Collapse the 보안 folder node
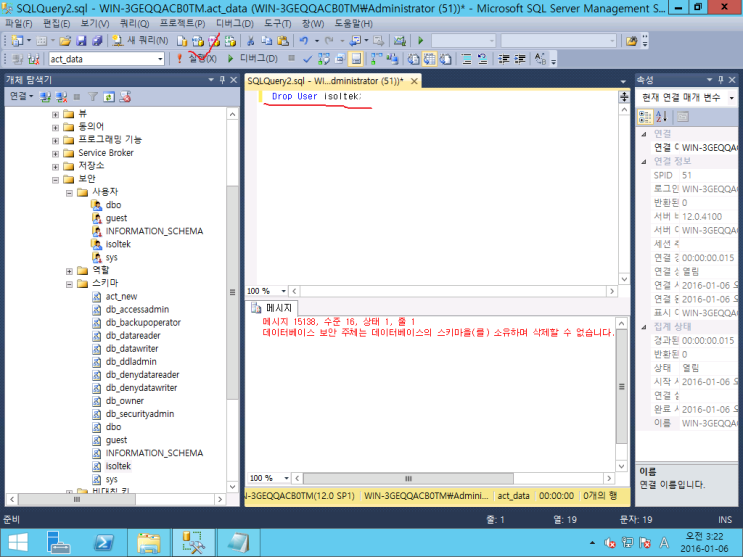 pos(55,179)
